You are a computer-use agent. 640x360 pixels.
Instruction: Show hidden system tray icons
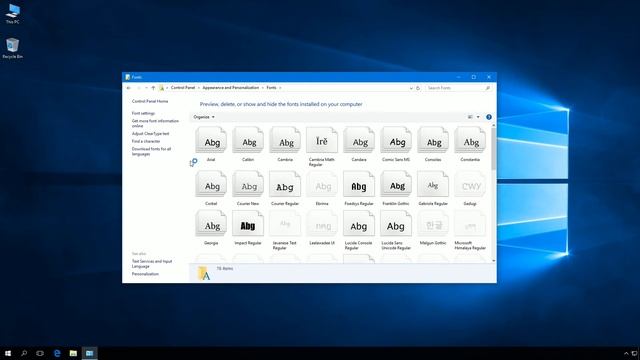coord(626,353)
